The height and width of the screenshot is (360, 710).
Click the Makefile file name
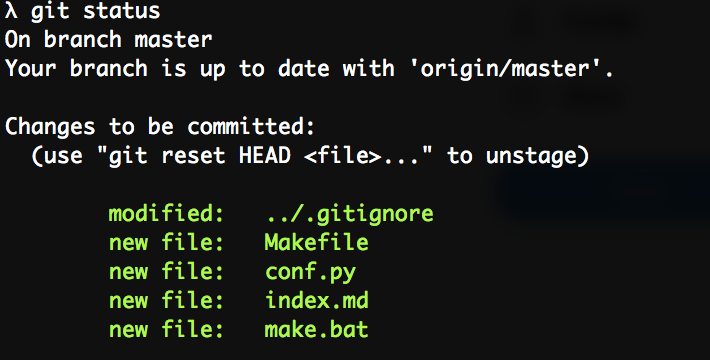(x=317, y=242)
